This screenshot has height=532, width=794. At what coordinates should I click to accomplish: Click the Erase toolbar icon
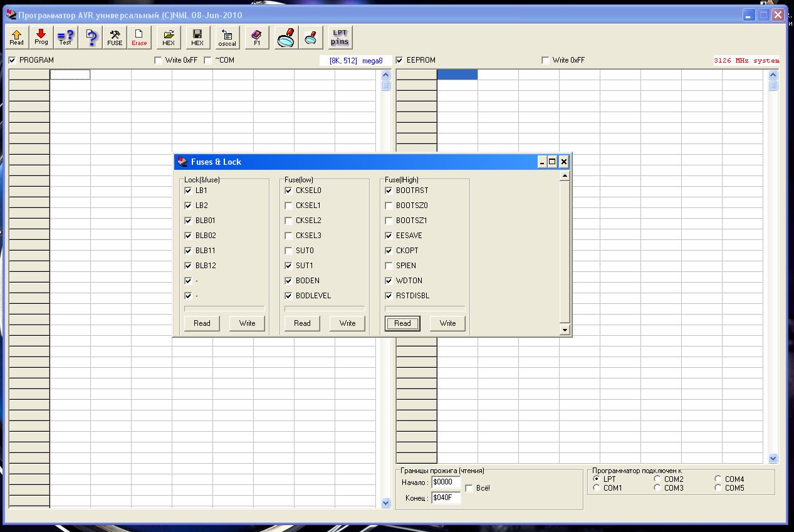(x=139, y=38)
